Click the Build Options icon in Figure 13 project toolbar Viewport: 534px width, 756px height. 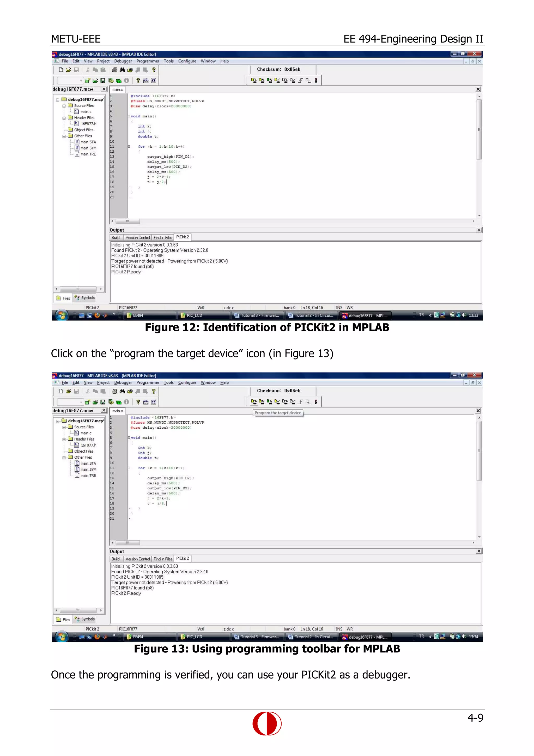[111, 402]
